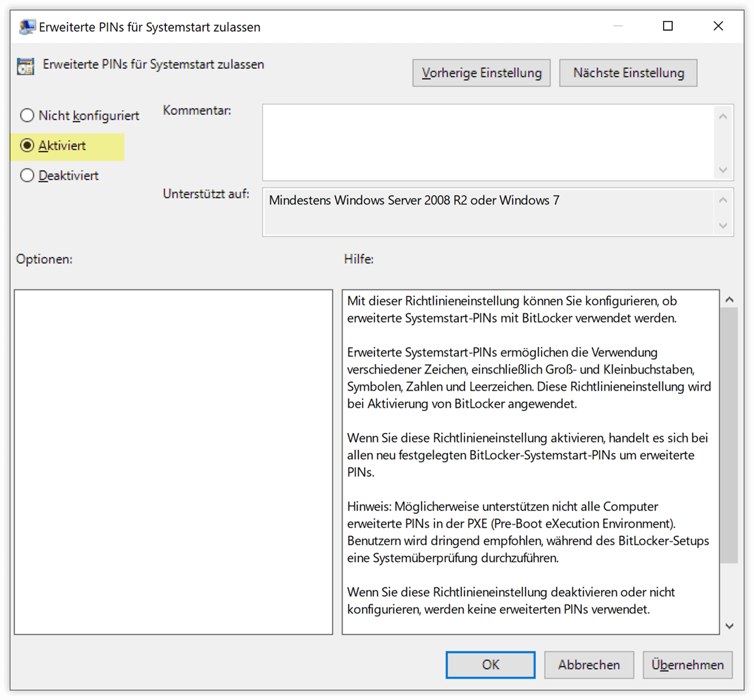The image size is (754, 700).
Task: Click the 'Optionen:' label
Action: point(44,259)
